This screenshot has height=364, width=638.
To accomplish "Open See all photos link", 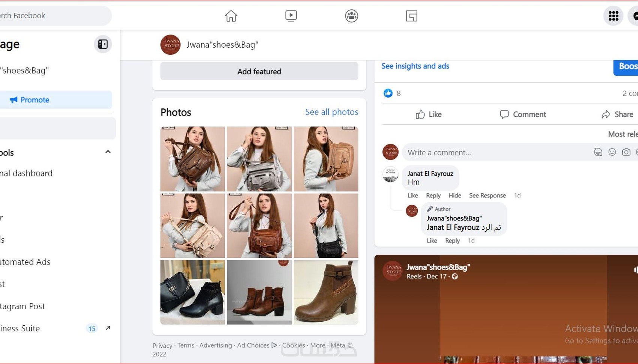I will (332, 112).
